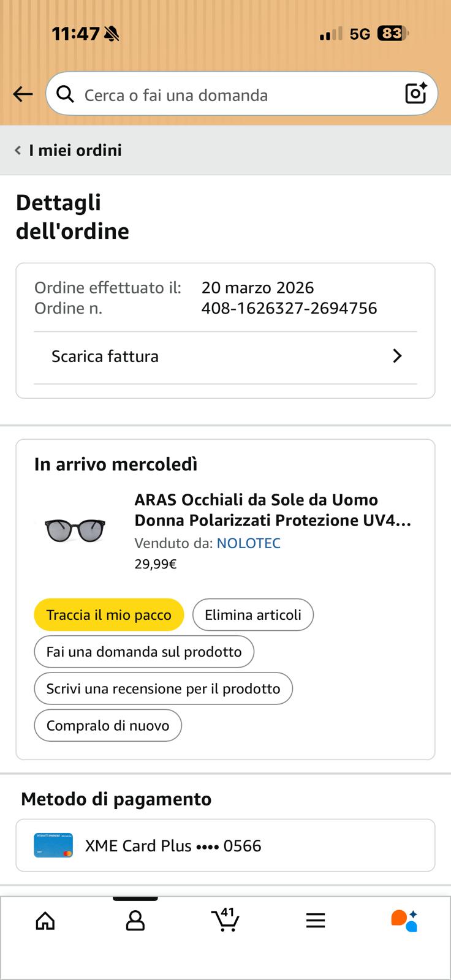Viewport: 451px width, 980px height.
Task: Open the Rufus AI assistant icon
Action: (404, 921)
